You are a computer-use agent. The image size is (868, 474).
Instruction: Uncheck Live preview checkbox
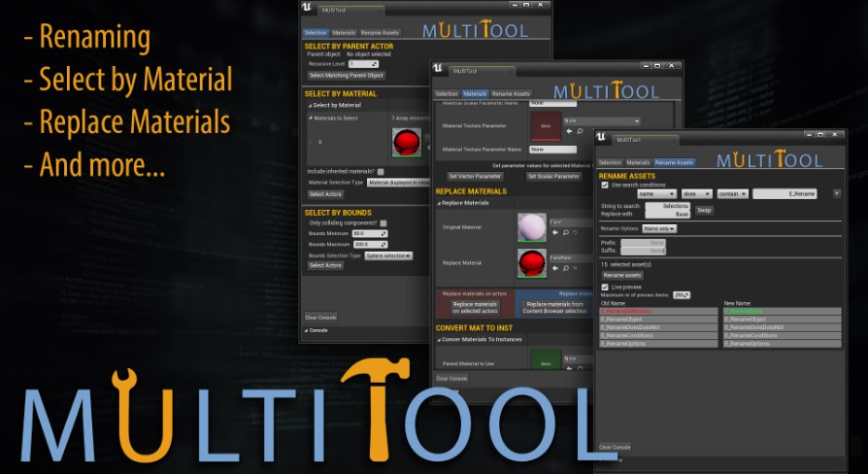click(x=605, y=287)
